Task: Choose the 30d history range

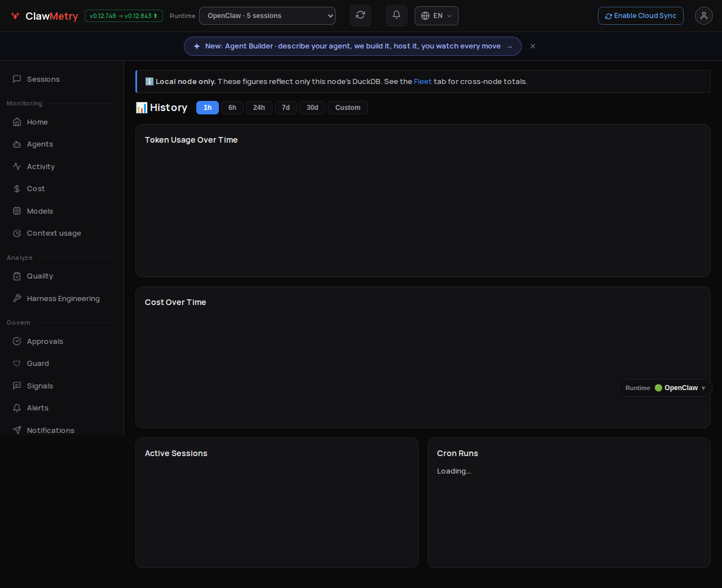Action: (x=312, y=108)
